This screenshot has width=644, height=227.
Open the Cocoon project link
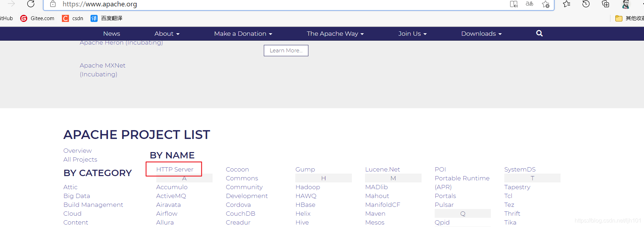237,169
